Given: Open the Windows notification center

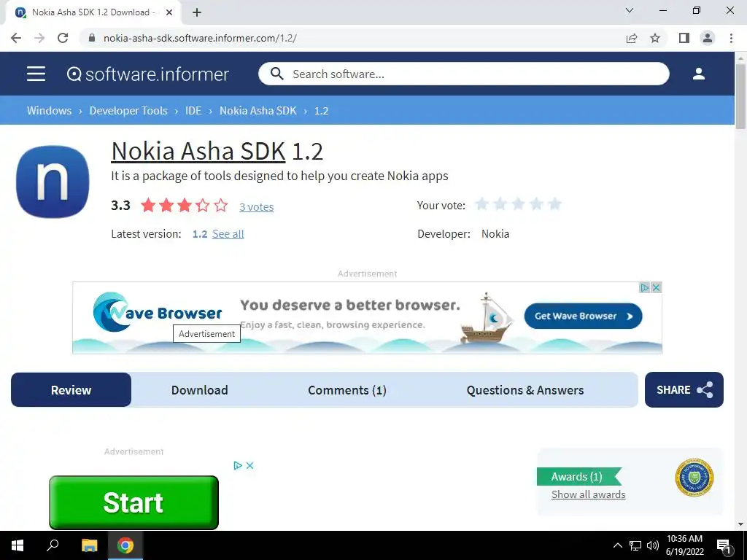Looking at the screenshot, I should coord(724,545).
